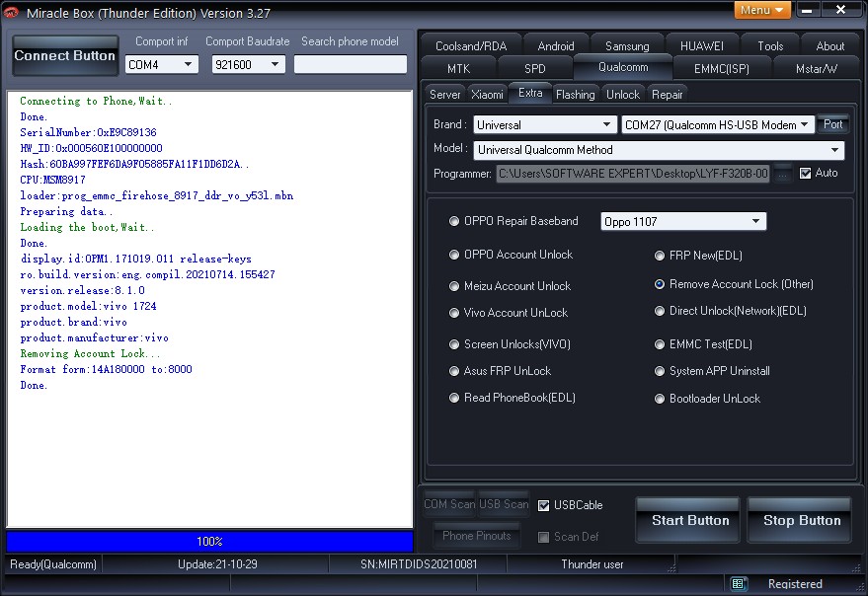Click the blue 100% progress bar

209,541
